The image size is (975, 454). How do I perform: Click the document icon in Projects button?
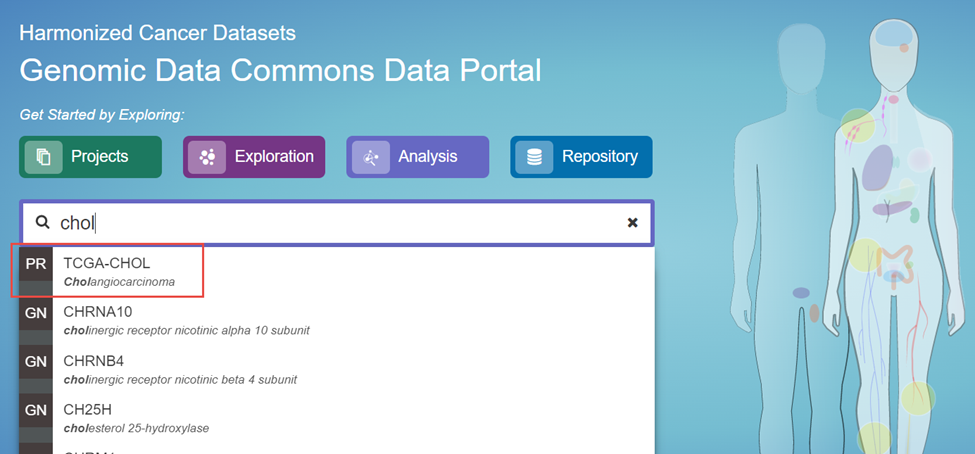click(x=43, y=157)
